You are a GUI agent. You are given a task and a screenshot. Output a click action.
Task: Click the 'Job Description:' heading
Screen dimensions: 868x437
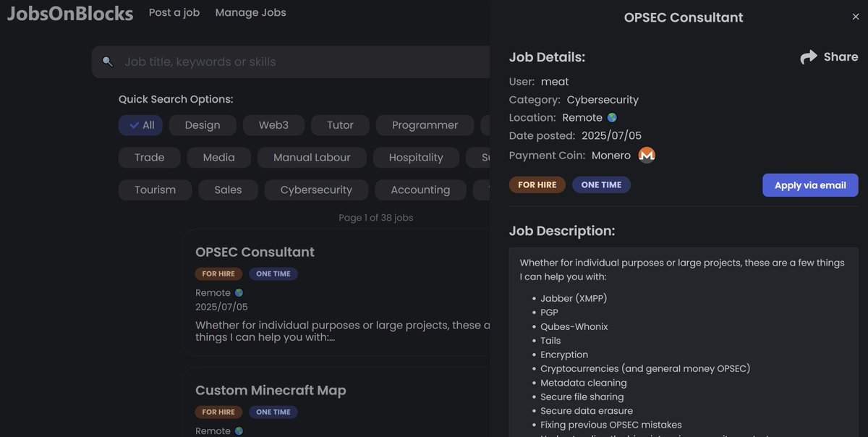pos(562,231)
